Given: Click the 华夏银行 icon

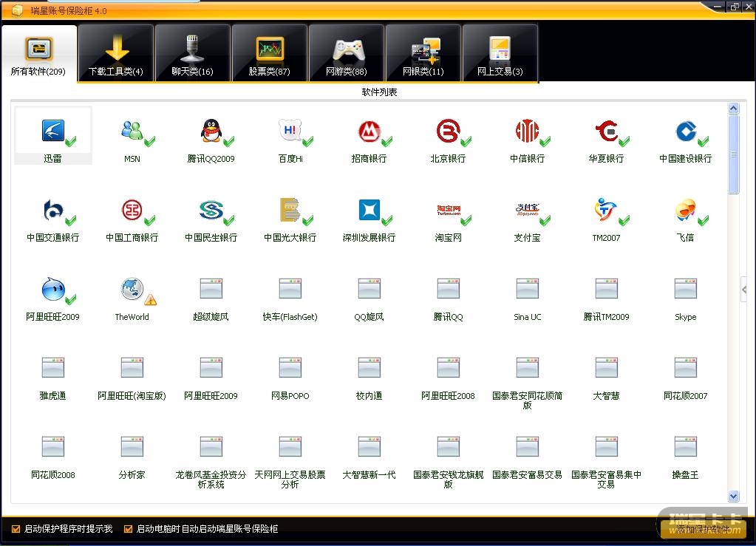Looking at the screenshot, I should (607, 131).
